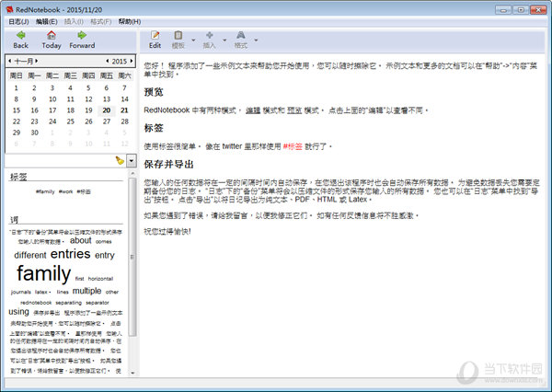
Task: Select day 20 in the calendar
Action: (x=107, y=110)
